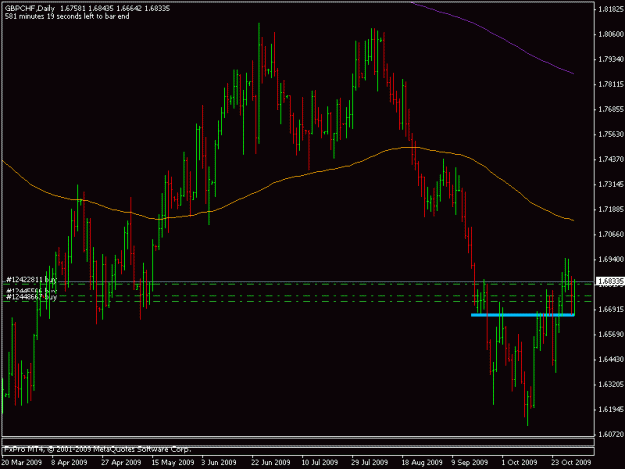Click the 1.60720 price scale label
This screenshot has width=625, height=469.
click(611, 434)
